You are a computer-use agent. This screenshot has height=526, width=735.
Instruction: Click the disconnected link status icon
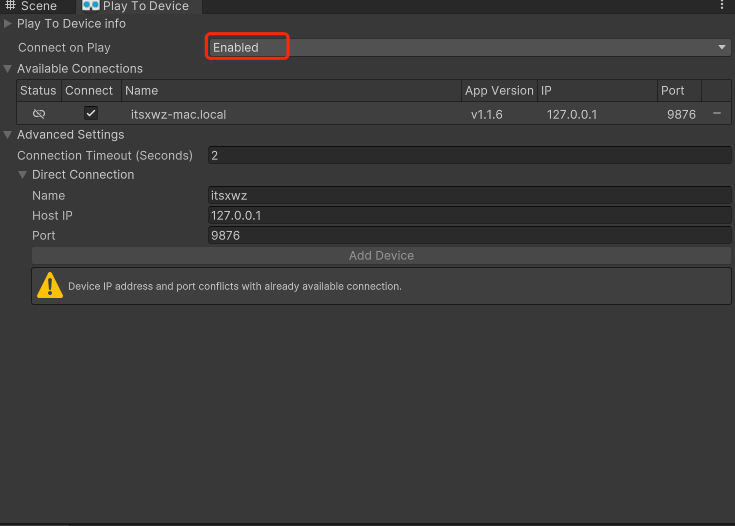39,114
